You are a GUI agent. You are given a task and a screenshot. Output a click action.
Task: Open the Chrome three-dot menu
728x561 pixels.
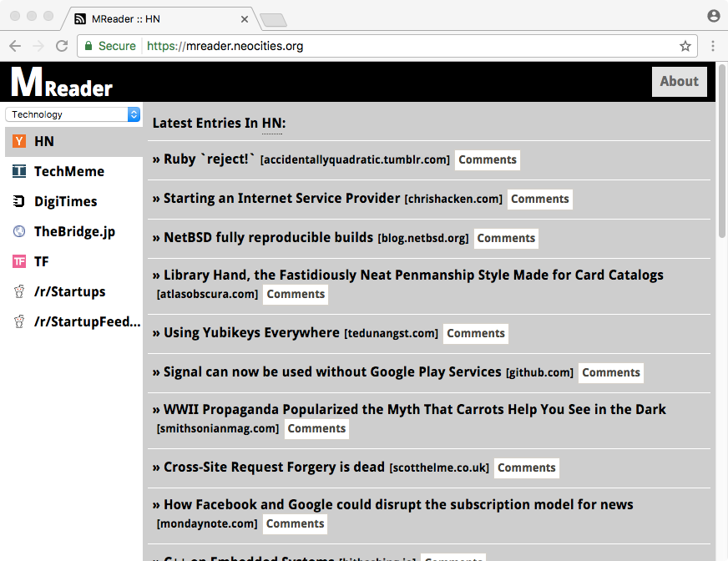(x=713, y=46)
